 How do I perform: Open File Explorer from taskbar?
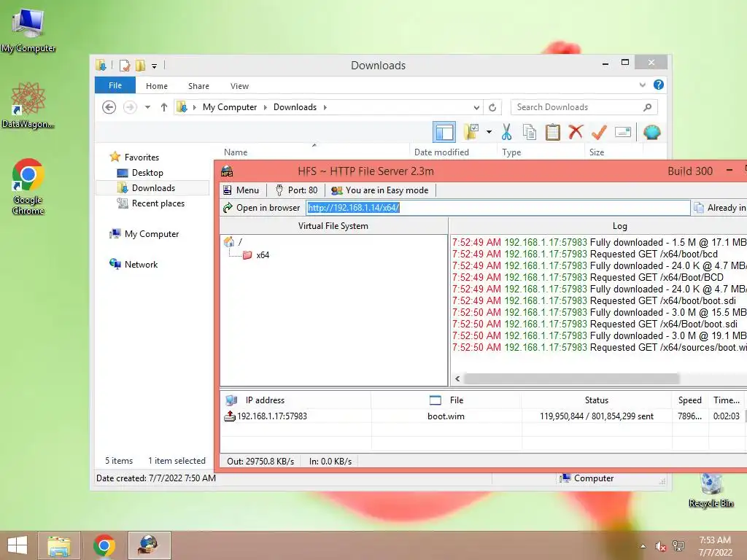point(59,545)
